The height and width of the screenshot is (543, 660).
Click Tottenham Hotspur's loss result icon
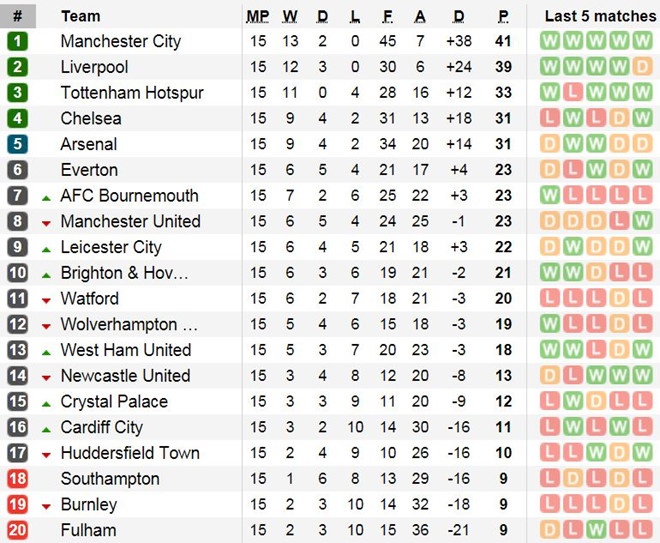click(x=573, y=93)
